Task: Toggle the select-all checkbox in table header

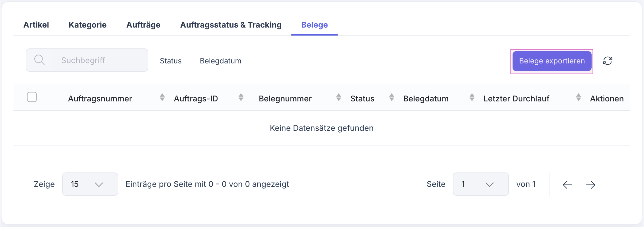Action: [32, 97]
